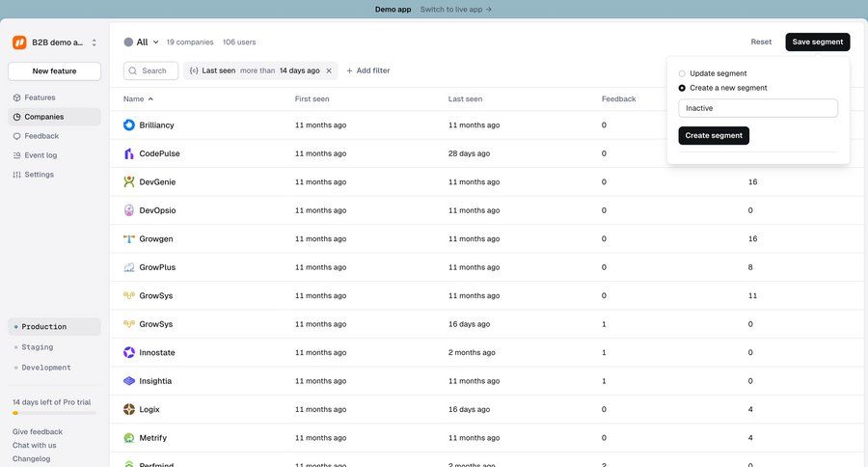Open the Insightia company name
The height and width of the screenshot is (467, 868).
(x=155, y=381)
